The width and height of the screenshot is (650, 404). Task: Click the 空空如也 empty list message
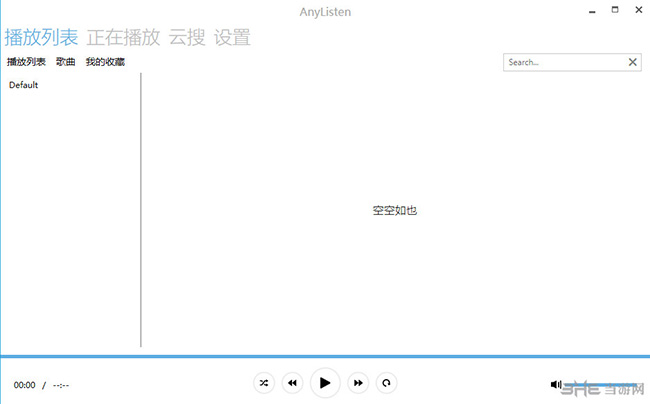tap(395, 210)
